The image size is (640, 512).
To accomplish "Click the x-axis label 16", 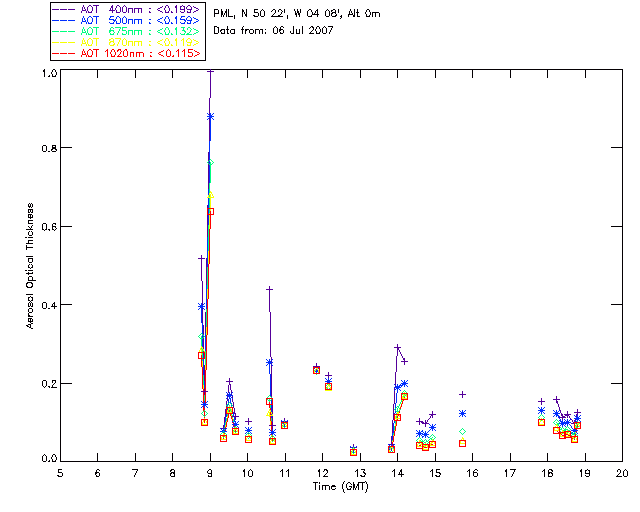I will pos(473,473).
